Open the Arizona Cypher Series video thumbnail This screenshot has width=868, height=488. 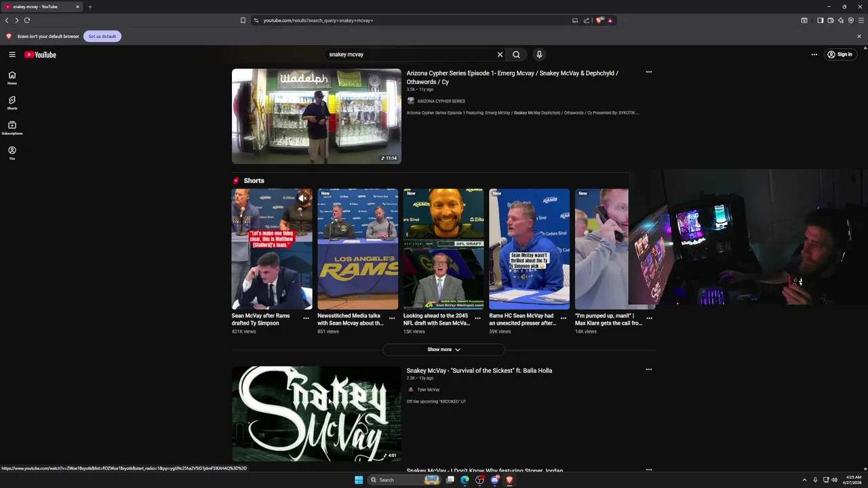(317, 116)
